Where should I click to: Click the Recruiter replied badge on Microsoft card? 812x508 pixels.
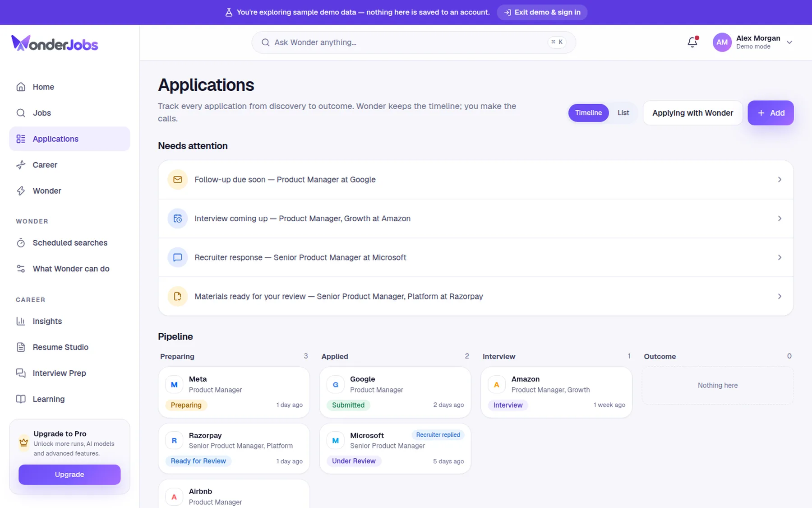[x=438, y=435]
